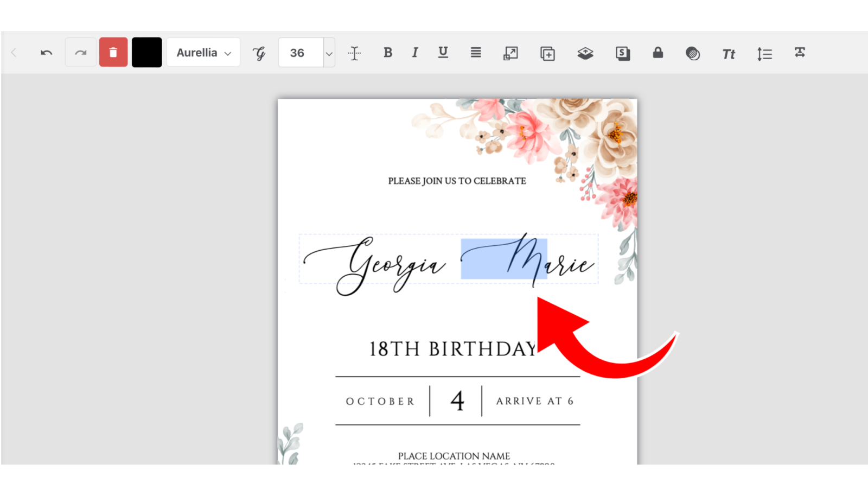Expand the font size dropdown arrow
The height and width of the screenshot is (496, 868).
pyautogui.click(x=329, y=53)
